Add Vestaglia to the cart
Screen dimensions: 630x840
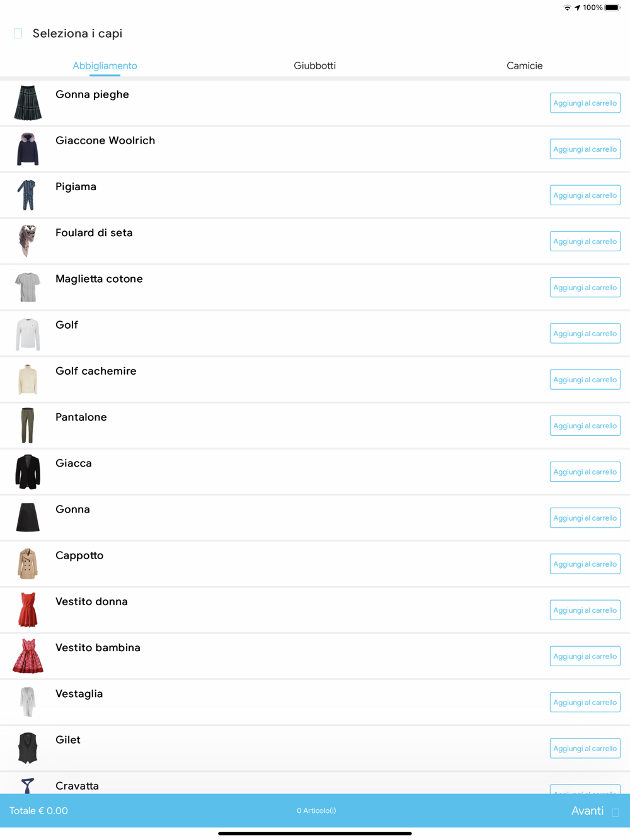(585, 702)
